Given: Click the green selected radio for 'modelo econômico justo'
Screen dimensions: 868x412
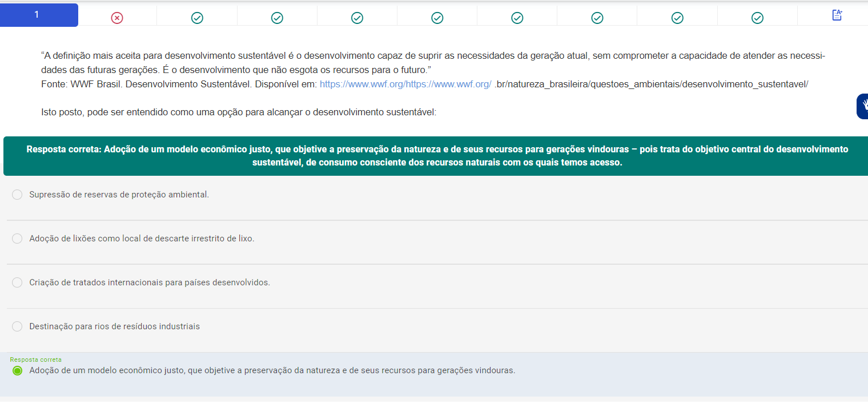Looking at the screenshot, I should pos(17,371).
